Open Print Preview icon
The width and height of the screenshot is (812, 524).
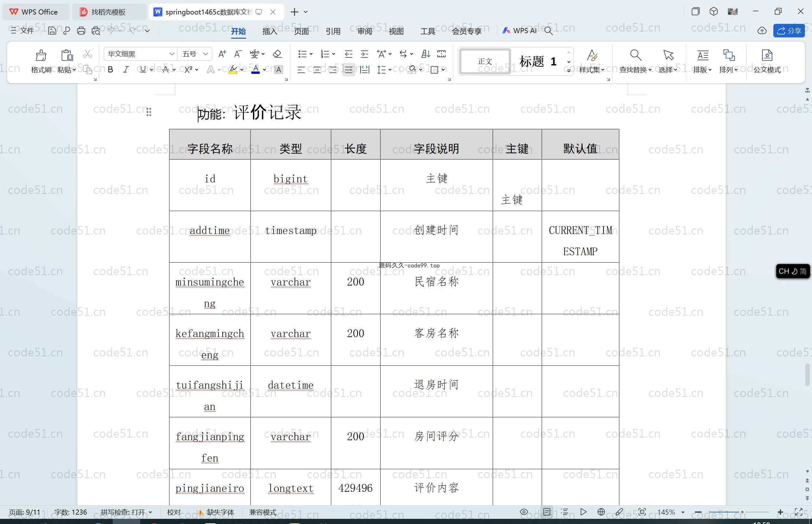click(x=96, y=31)
